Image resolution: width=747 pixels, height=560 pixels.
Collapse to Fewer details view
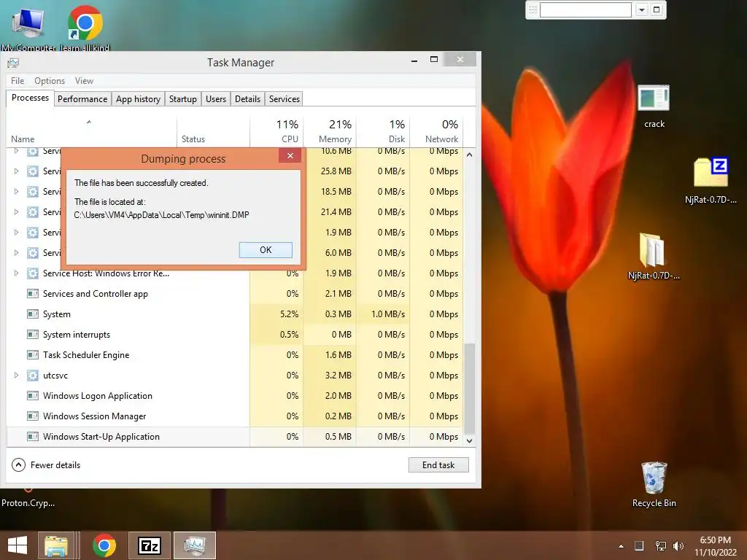click(46, 464)
